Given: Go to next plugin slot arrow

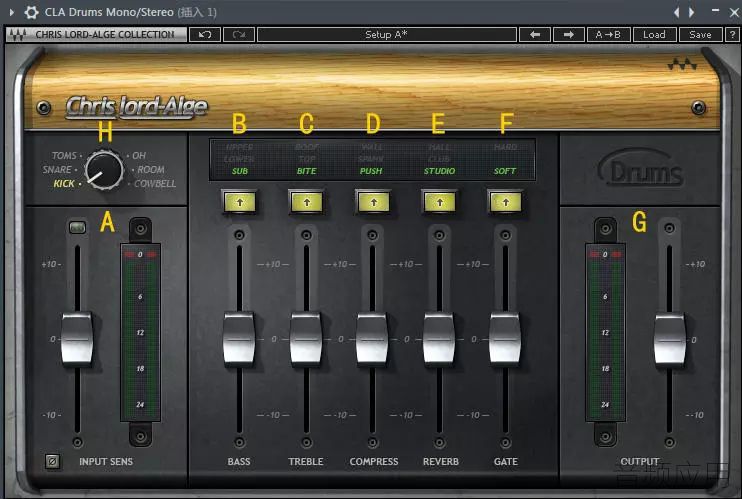Looking at the screenshot, I should point(691,12).
